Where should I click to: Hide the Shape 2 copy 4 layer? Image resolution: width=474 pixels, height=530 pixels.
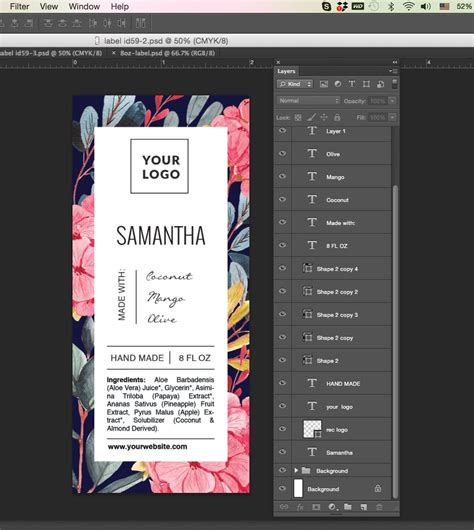282,268
